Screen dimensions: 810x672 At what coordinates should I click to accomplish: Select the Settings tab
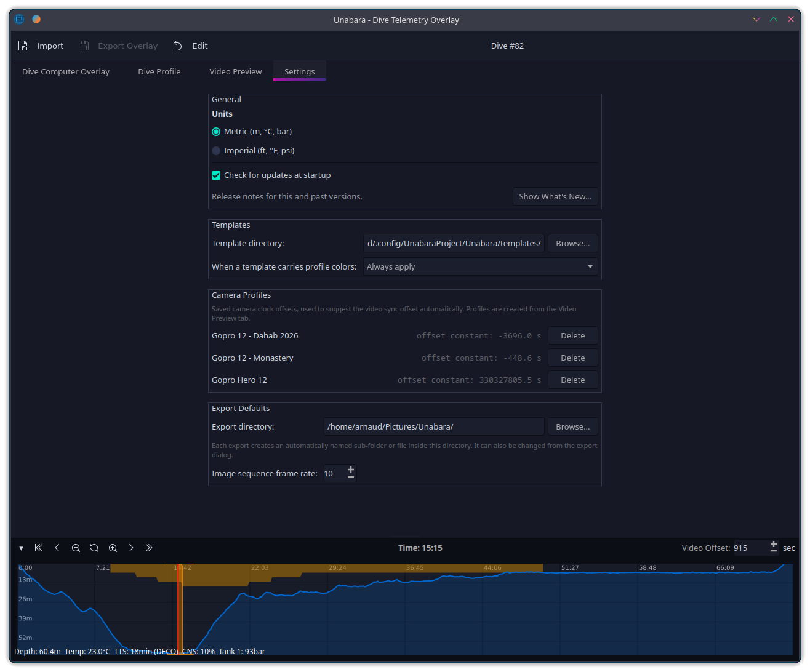[300, 71]
